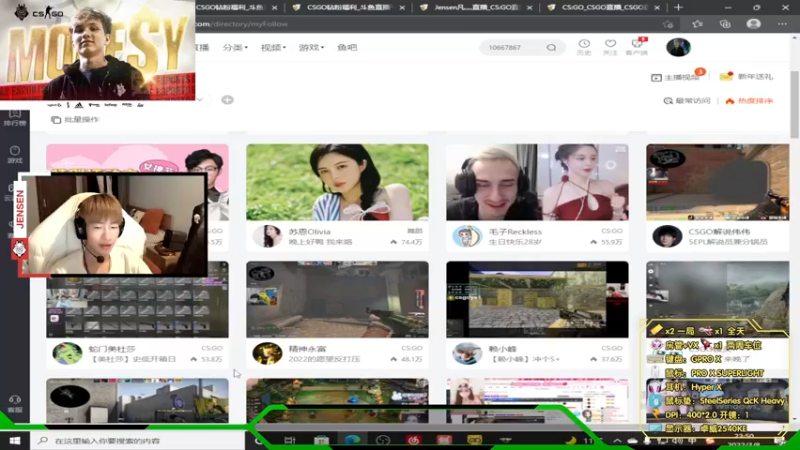Image resolution: width=800 pixels, height=450 pixels.
Task: Expand the 视频 video dropdown
Action: click(x=273, y=47)
